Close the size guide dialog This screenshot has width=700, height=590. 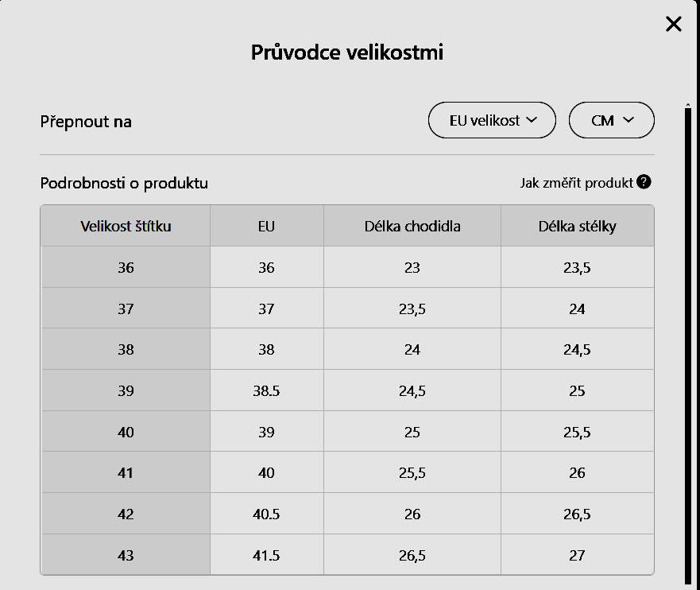(x=674, y=24)
